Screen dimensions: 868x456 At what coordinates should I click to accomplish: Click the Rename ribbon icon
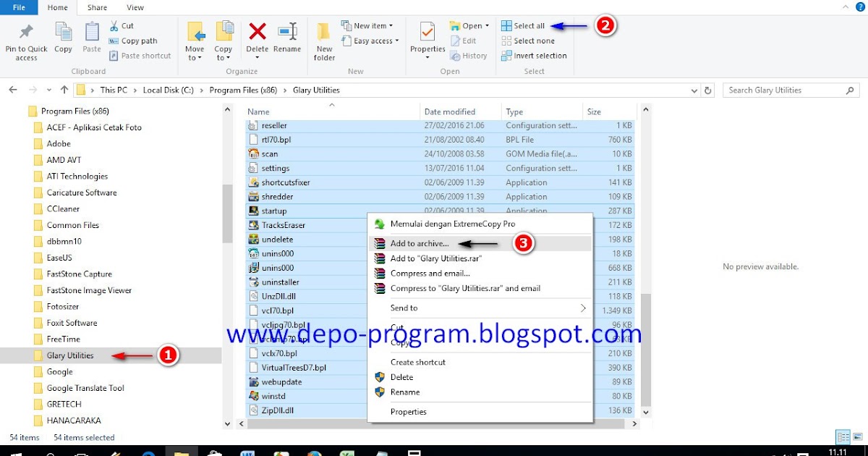pos(287,32)
